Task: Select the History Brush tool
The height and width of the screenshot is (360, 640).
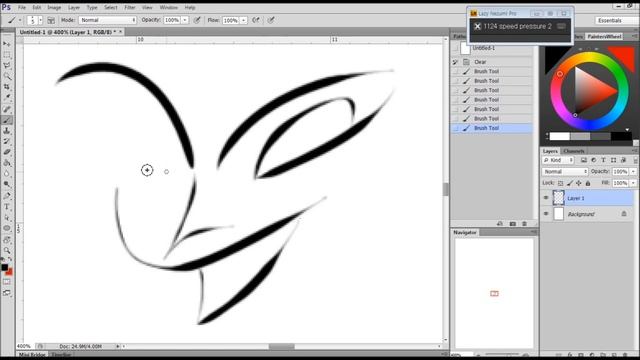Action: 7,142
